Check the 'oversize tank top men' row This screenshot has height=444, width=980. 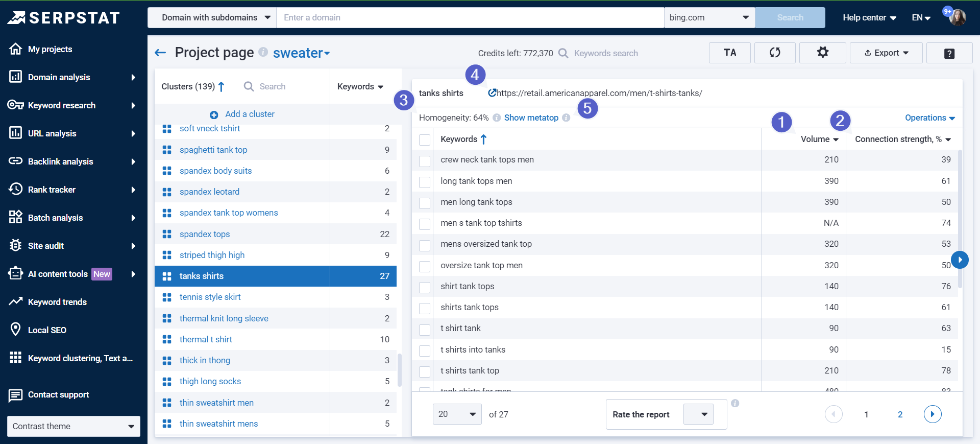pos(425,266)
